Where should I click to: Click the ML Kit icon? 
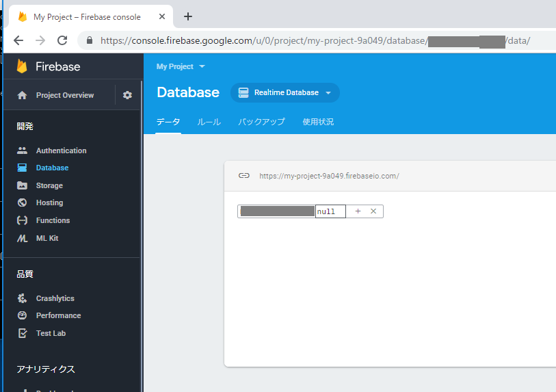click(22, 238)
